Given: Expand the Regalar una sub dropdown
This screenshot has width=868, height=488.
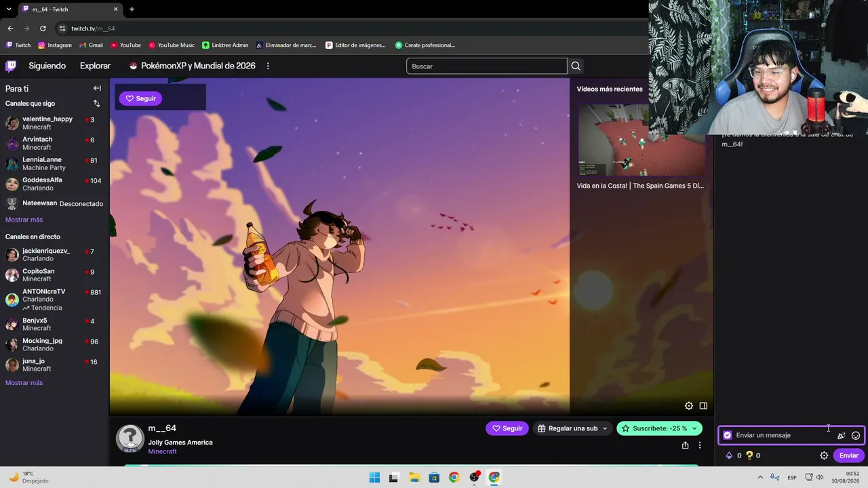Looking at the screenshot, I should [605, 428].
